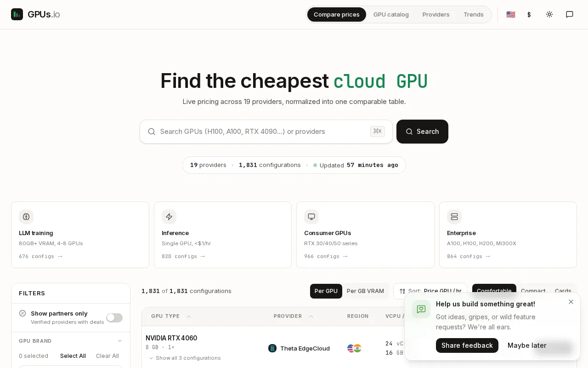Sort by Provider column header
The width and height of the screenshot is (588, 368).
294,316
